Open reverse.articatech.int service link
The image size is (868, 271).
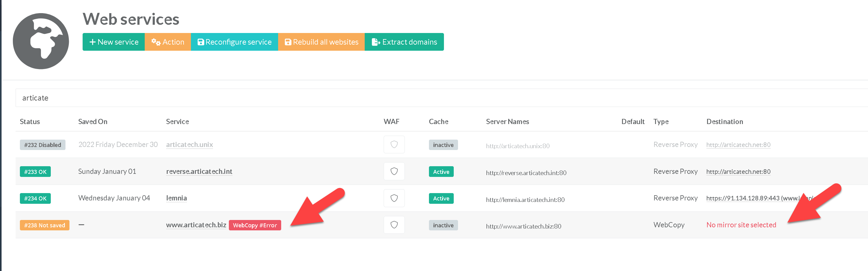coord(199,171)
